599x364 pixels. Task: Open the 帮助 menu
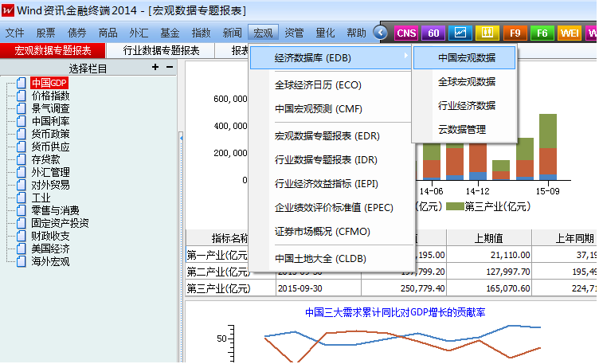356,33
